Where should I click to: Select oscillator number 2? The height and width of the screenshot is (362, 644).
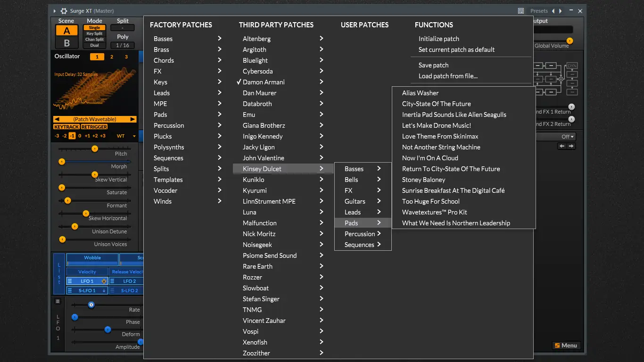pos(112,57)
